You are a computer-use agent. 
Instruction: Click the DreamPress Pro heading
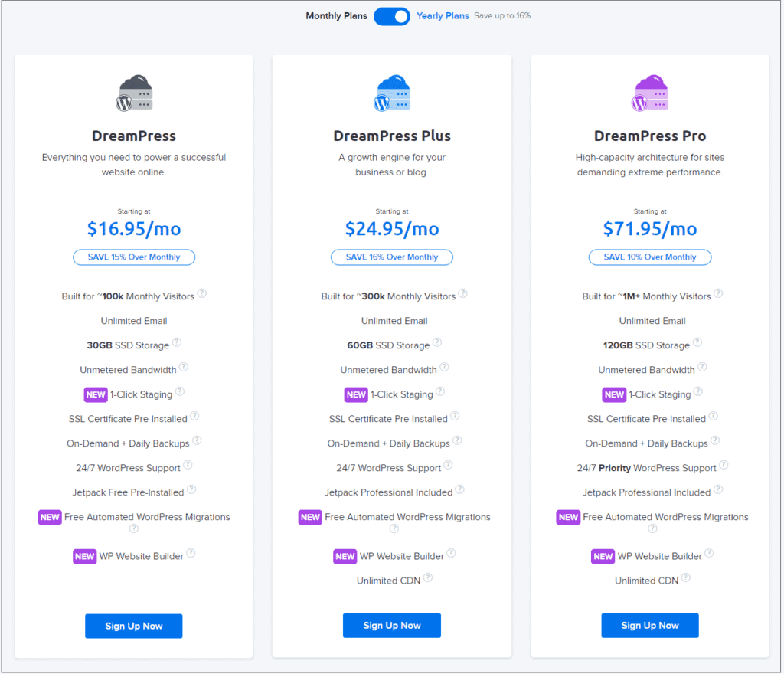(x=650, y=136)
